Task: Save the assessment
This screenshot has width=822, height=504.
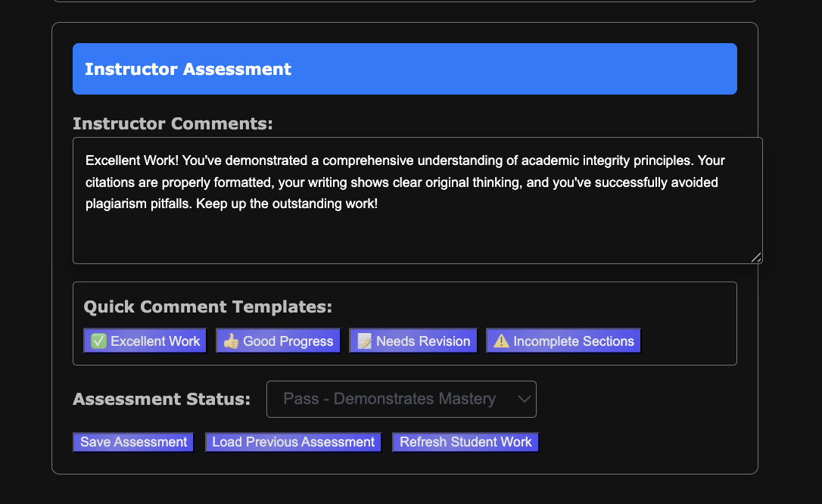Action: coord(133,442)
